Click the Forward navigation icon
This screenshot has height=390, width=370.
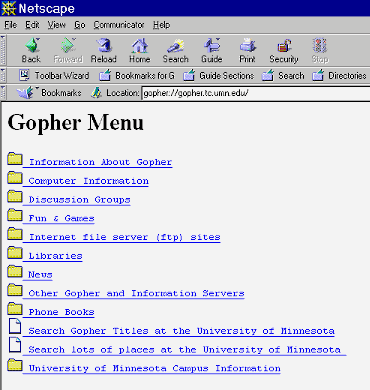click(x=68, y=45)
